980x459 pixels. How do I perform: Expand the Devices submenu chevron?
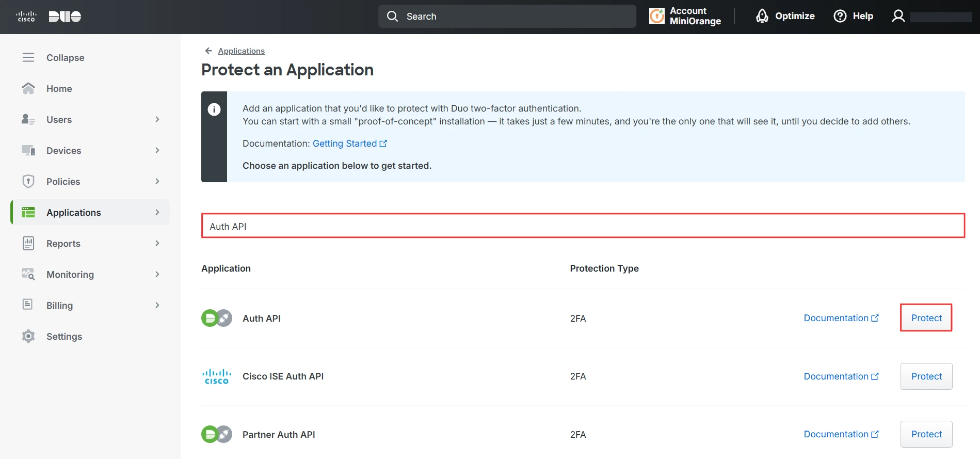[x=157, y=150]
